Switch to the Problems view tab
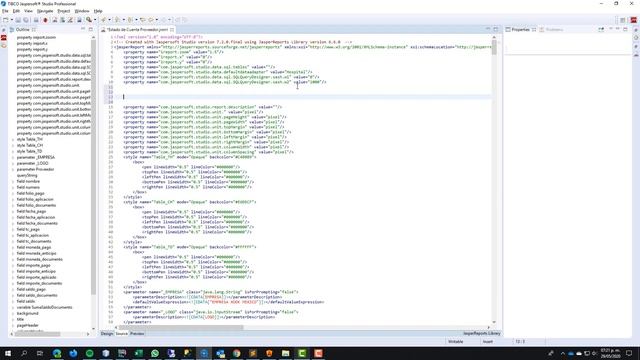 (551, 29)
